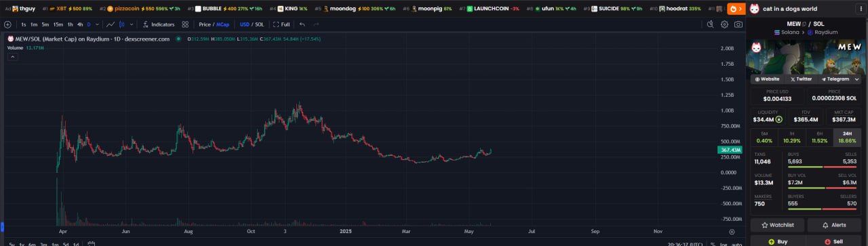
Task: Select the line chart style icon
Action: [x=111, y=24]
